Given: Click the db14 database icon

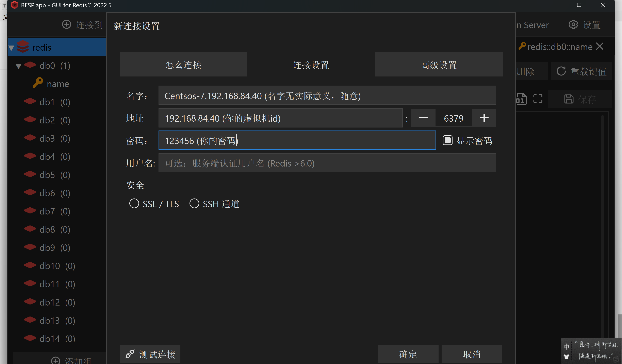Looking at the screenshot, I should tap(30, 338).
